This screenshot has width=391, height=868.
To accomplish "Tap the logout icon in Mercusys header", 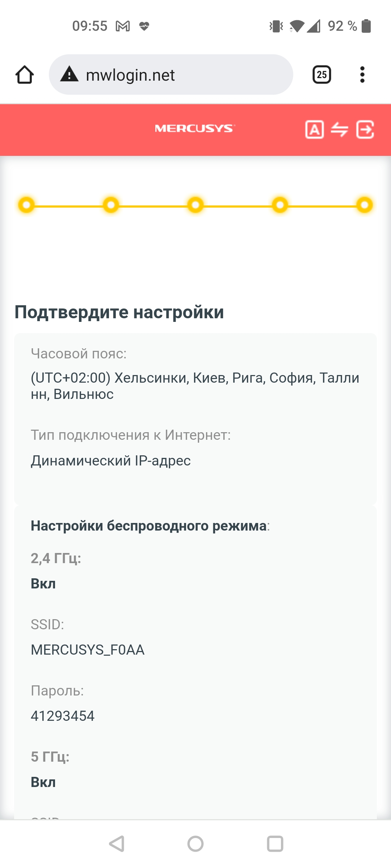I will point(365,129).
